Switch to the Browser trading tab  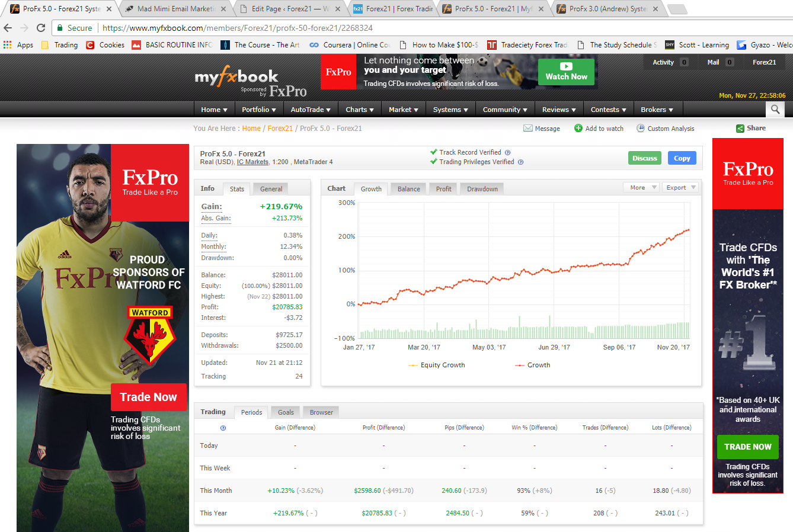pos(321,412)
